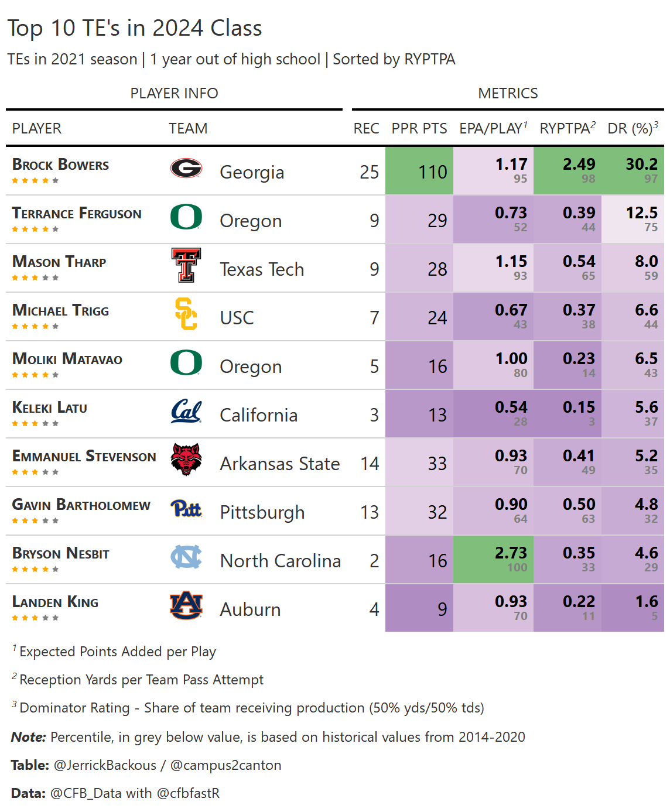Click the Emmanuel Stevenson player name

[x=84, y=456]
